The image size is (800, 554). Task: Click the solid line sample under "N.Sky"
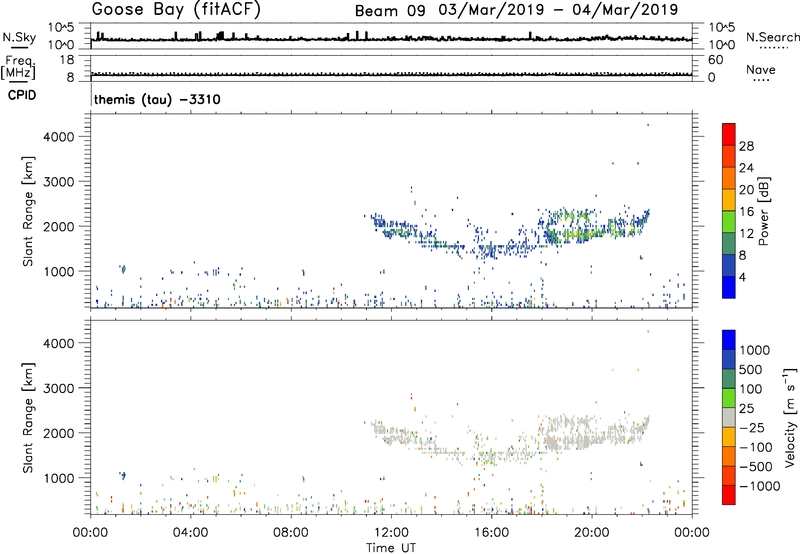point(19,47)
